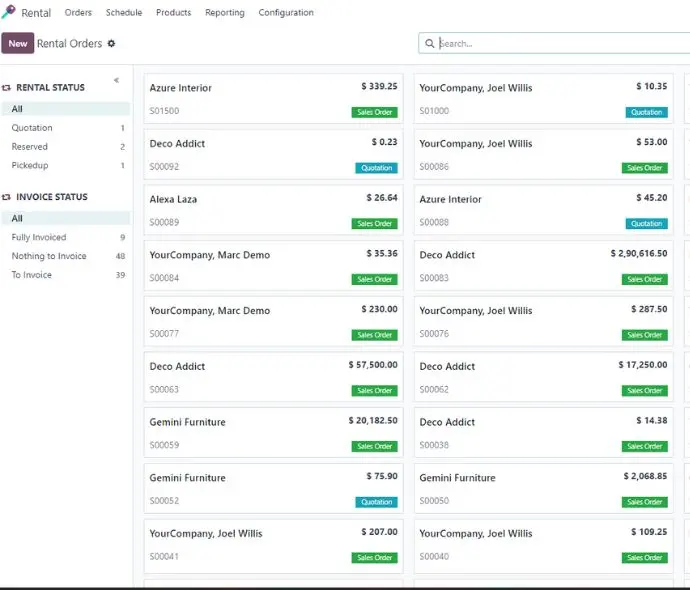
Task: Open the Orders menu
Action: pyautogui.click(x=78, y=12)
